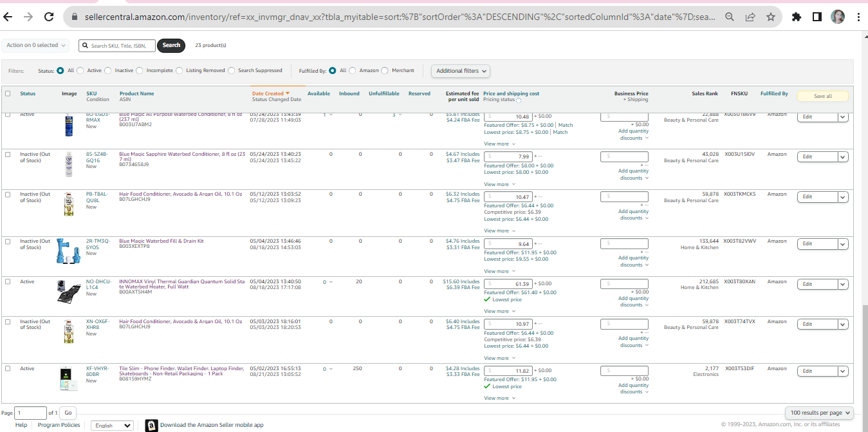868x432 pixels.
Task: Open the Blue Magic Waterbed Fill & Drain Kit image
Action: click(69, 252)
